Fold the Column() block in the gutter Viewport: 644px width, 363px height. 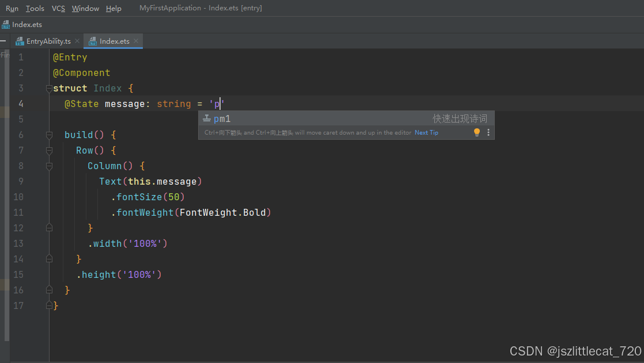coord(49,166)
